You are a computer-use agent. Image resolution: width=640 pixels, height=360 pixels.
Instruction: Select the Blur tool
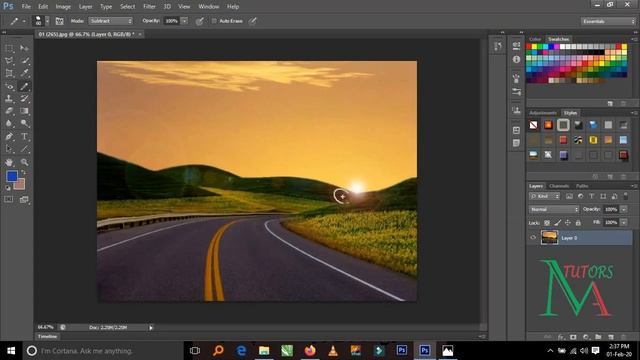click(9, 123)
